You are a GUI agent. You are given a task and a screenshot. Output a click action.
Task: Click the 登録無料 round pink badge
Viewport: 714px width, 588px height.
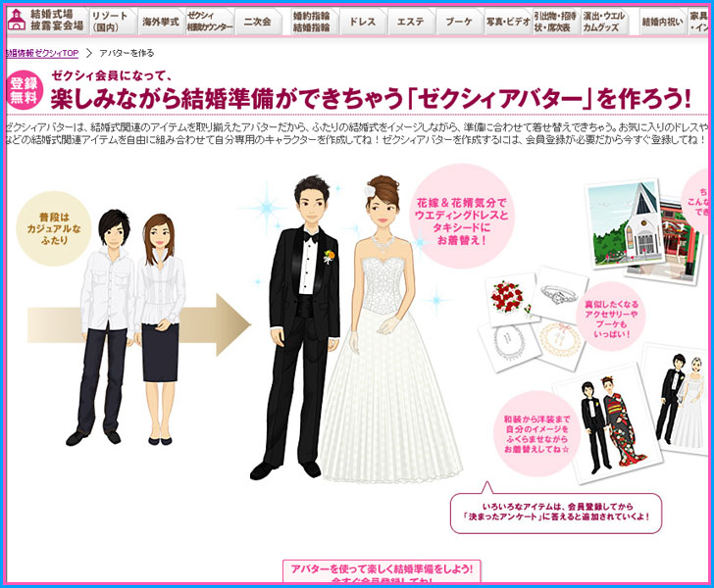pyautogui.click(x=25, y=89)
